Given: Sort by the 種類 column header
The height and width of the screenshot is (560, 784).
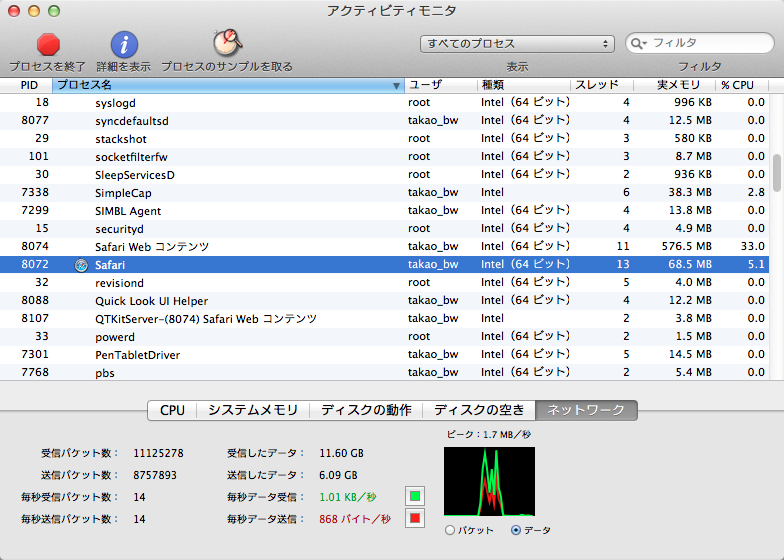Looking at the screenshot, I should point(524,86).
